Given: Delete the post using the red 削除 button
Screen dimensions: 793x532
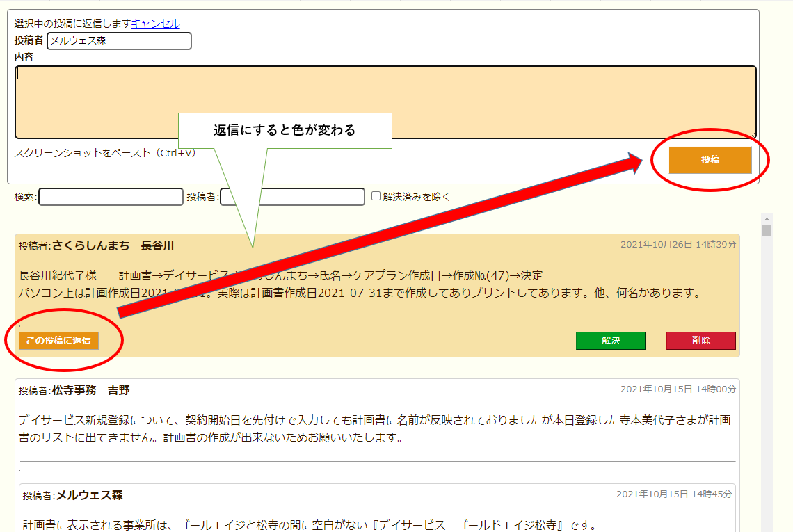Looking at the screenshot, I should pyautogui.click(x=700, y=341).
